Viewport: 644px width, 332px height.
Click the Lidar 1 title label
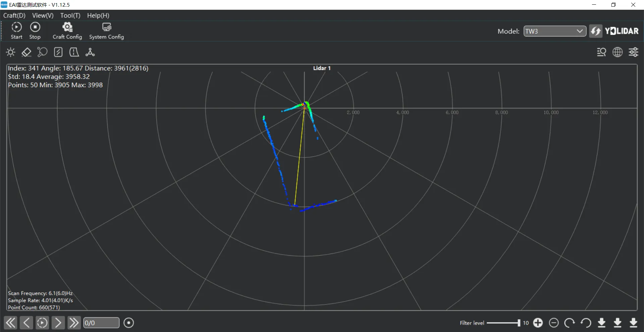point(322,68)
